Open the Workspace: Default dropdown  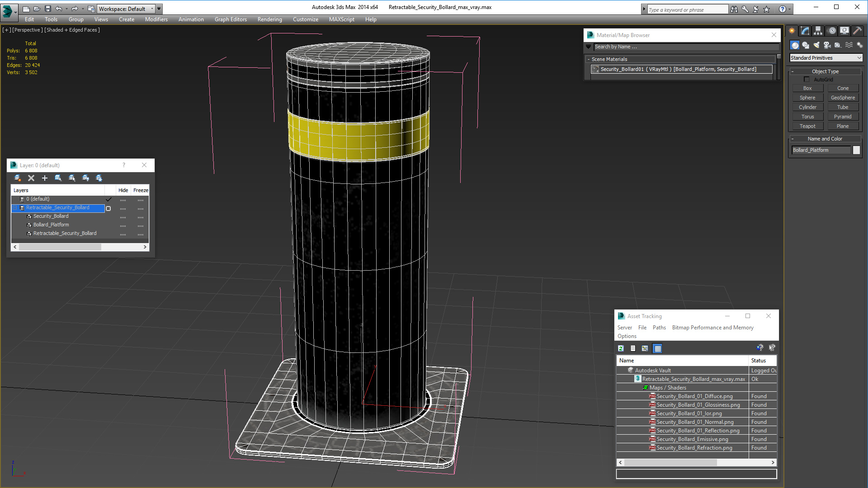pos(126,9)
